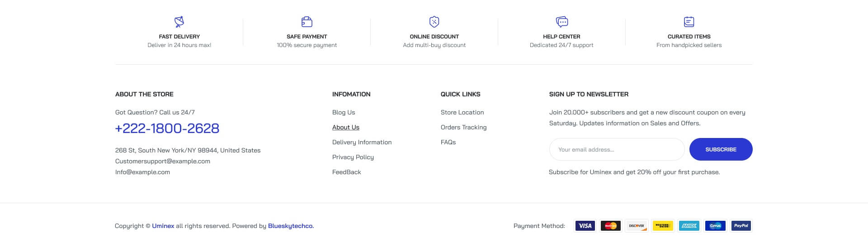Click the Discover payment icon
The height and width of the screenshot is (247, 868).
(637, 226)
